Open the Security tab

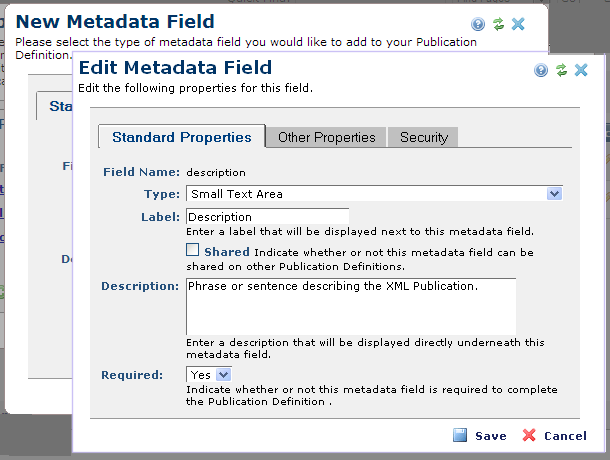point(423,137)
